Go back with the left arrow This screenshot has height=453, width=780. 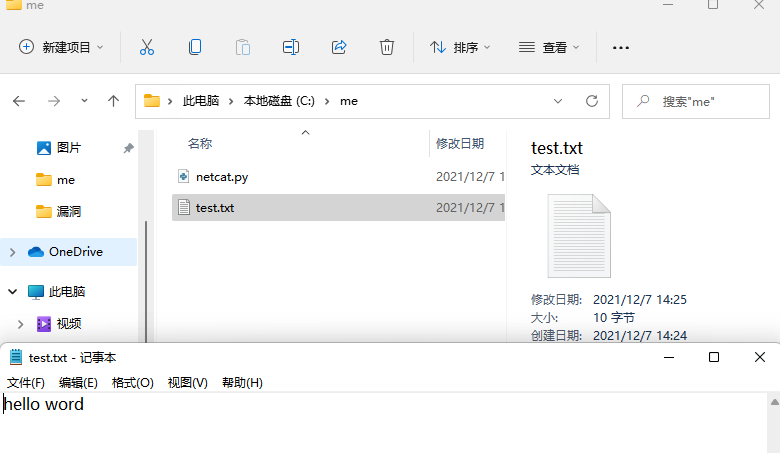click(19, 101)
